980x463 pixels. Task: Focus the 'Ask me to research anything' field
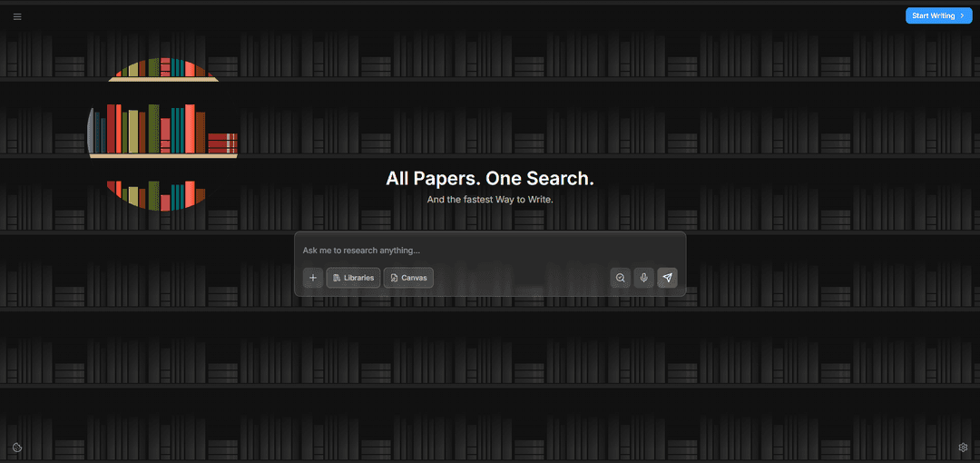coord(490,251)
